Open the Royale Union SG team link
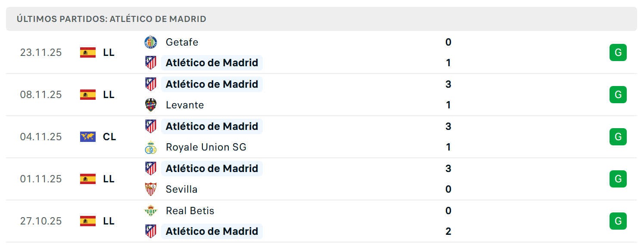 206,147
